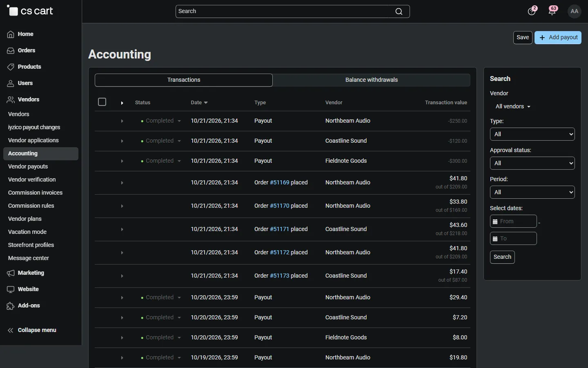Open order #51171 link
588x368 pixels.
point(280,229)
